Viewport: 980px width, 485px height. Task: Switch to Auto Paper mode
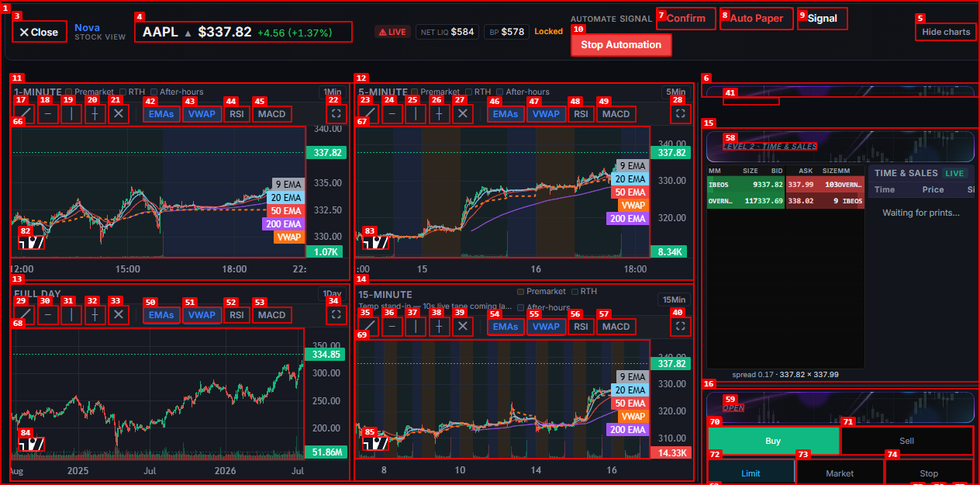pos(757,19)
